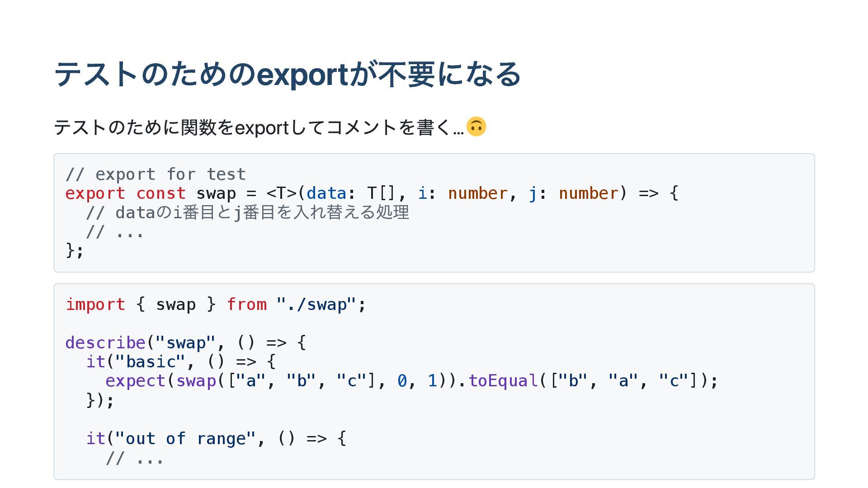Click the blue "data" parameter name
Image resolution: width=868 pixels, height=488 pixels.
(326, 193)
